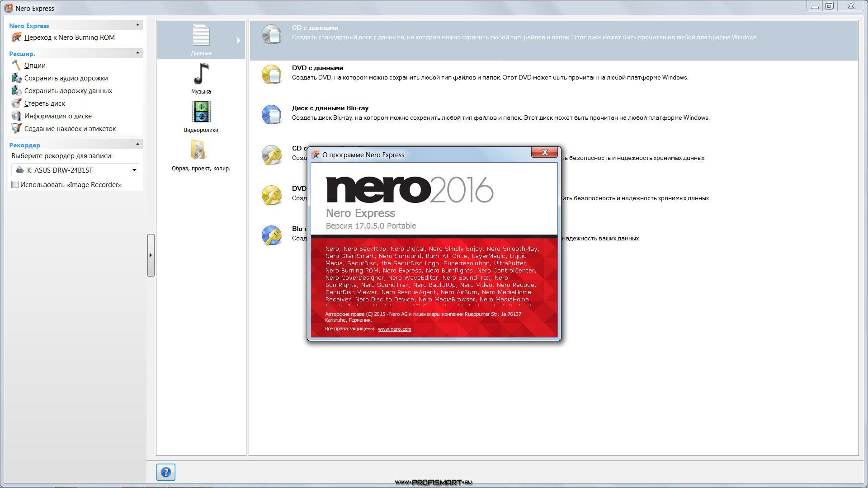868x488 pixels.
Task: Select the Видеоролики film category icon
Action: [201, 112]
